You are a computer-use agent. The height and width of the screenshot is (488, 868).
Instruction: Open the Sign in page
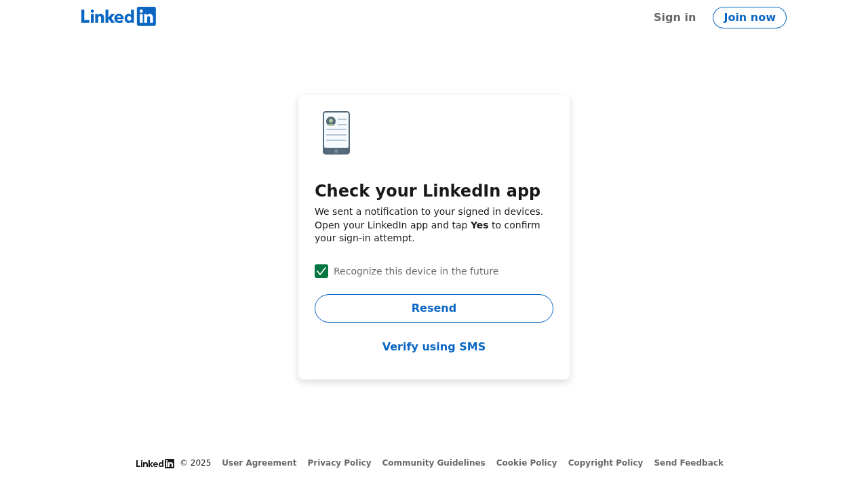coord(675,18)
